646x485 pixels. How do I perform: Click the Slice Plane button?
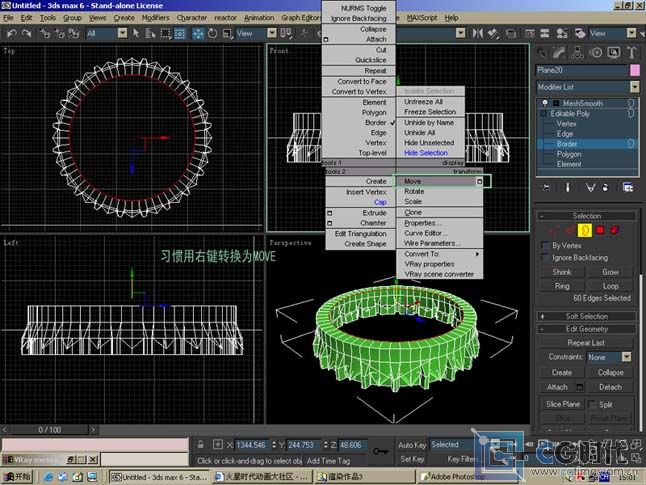[x=563, y=404]
